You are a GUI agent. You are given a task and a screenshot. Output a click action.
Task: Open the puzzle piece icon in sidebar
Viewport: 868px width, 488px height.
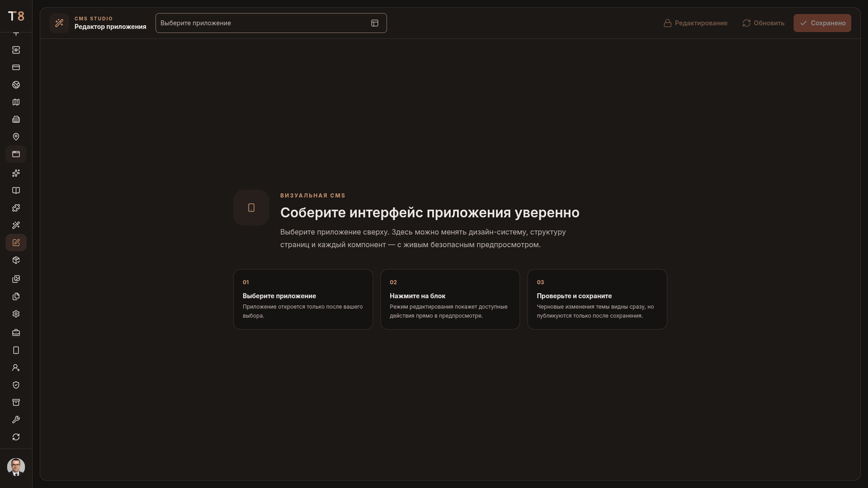pos(16,208)
